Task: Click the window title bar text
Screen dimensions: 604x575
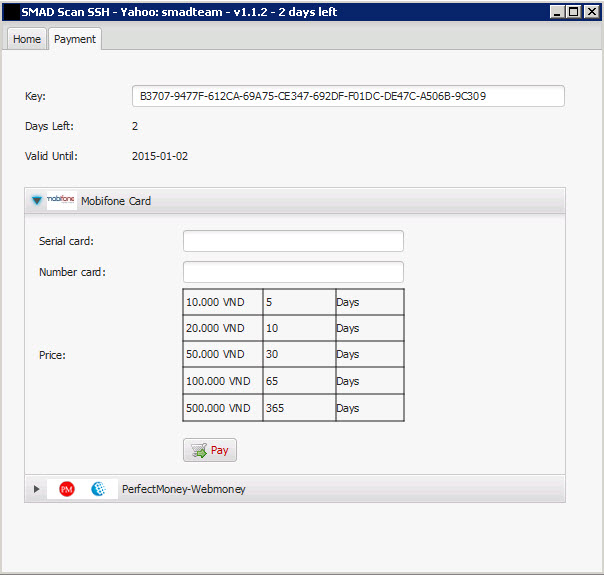Action: (179, 12)
